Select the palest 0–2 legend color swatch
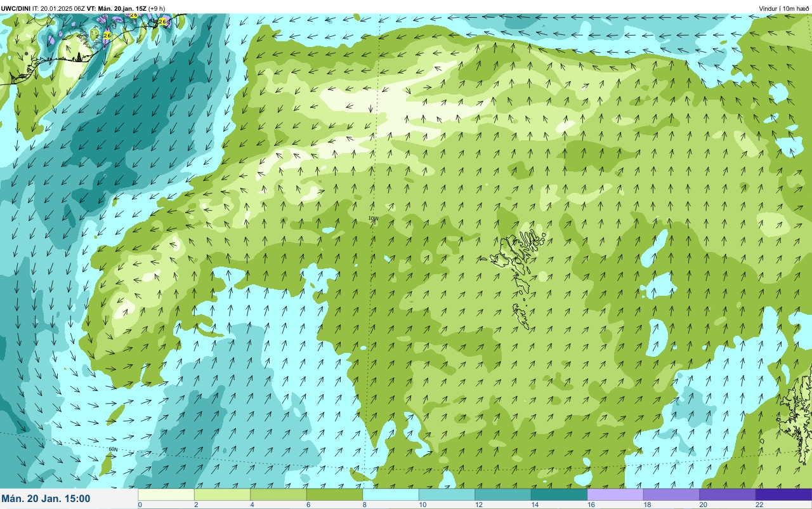Image resolution: width=812 pixels, height=509 pixels. [166, 494]
